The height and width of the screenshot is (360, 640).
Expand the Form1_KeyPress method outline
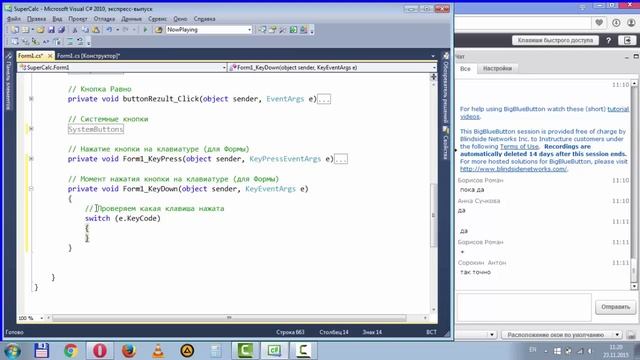(31, 159)
